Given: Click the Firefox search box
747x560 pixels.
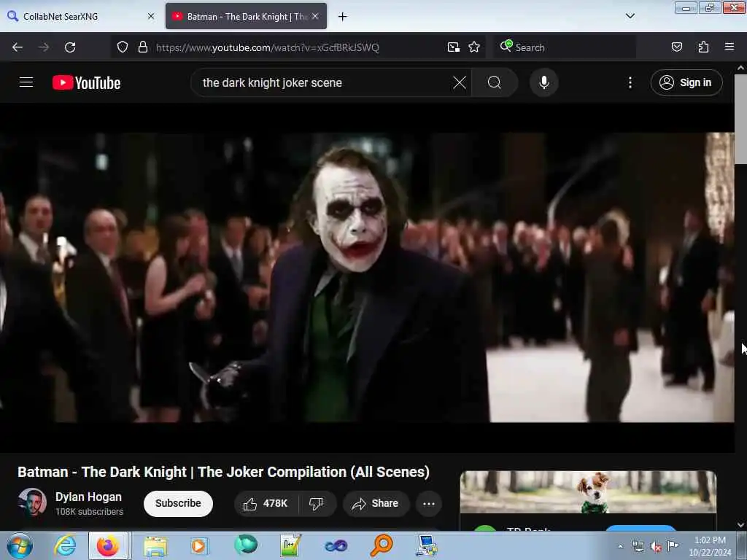Looking at the screenshot, I should point(565,47).
